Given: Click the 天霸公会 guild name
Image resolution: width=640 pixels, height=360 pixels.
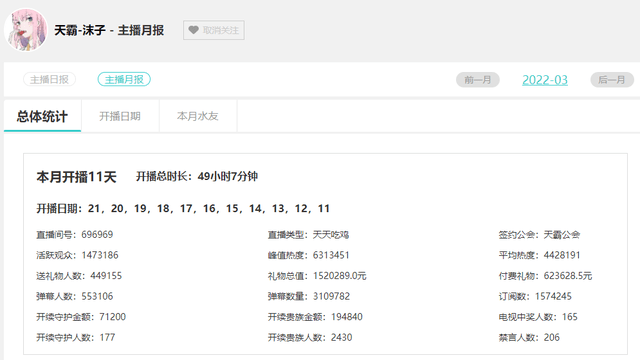Looking at the screenshot, I should (562, 235).
